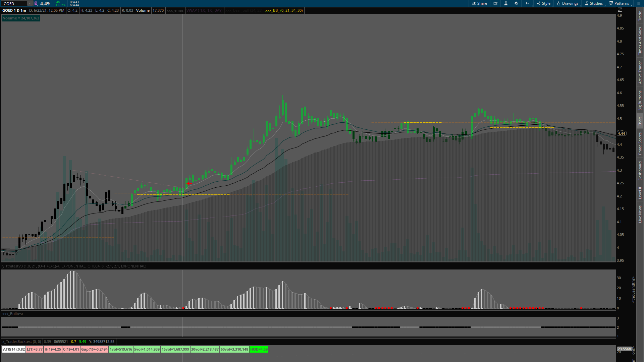Open the Trade sidebar tab
The width and height of the screenshot is (644, 362).
[x=640, y=16]
